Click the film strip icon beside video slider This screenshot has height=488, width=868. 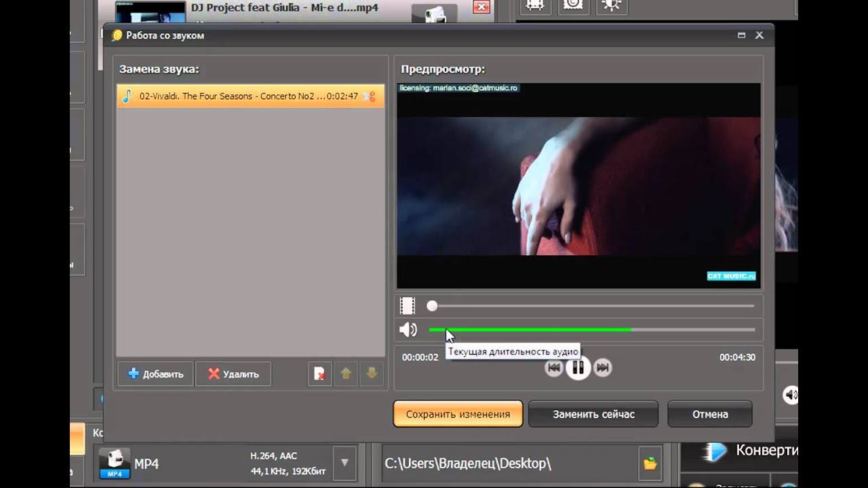pos(407,306)
